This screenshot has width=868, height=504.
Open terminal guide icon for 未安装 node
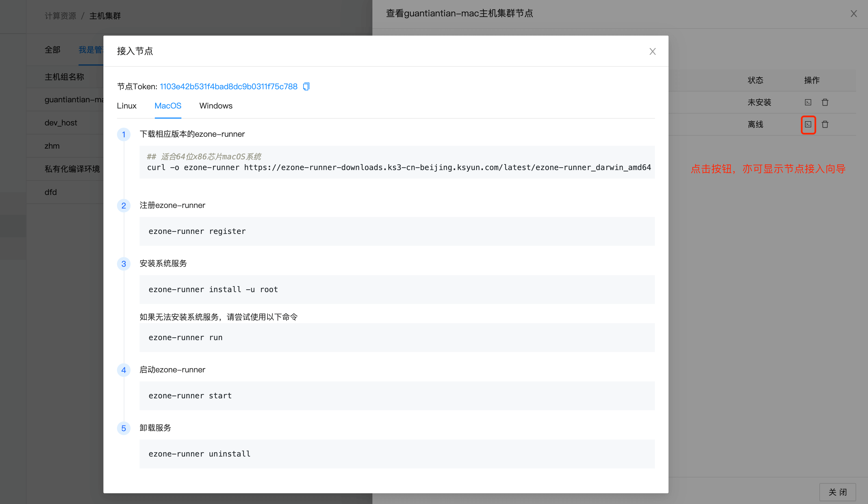(808, 102)
